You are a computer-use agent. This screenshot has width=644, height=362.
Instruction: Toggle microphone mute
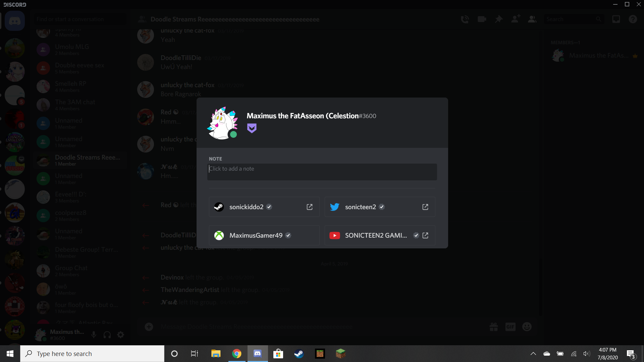(x=94, y=335)
